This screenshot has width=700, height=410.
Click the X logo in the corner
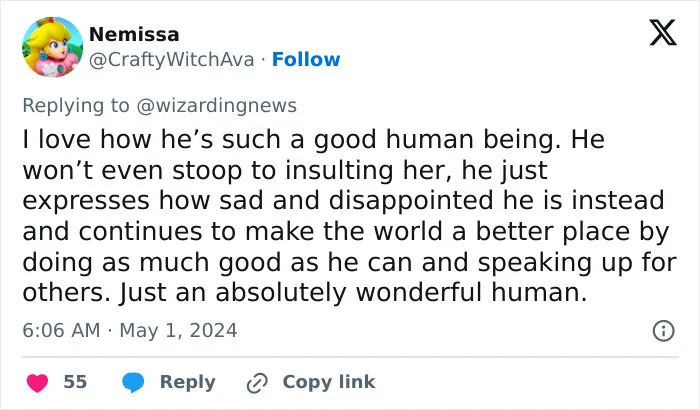[x=663, y=32]
